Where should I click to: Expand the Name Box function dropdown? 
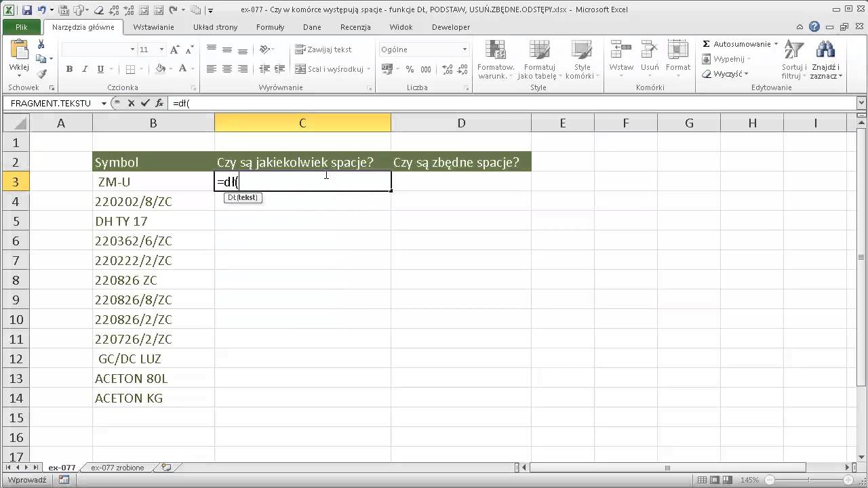pyautogui.click(x=104, y=103)
